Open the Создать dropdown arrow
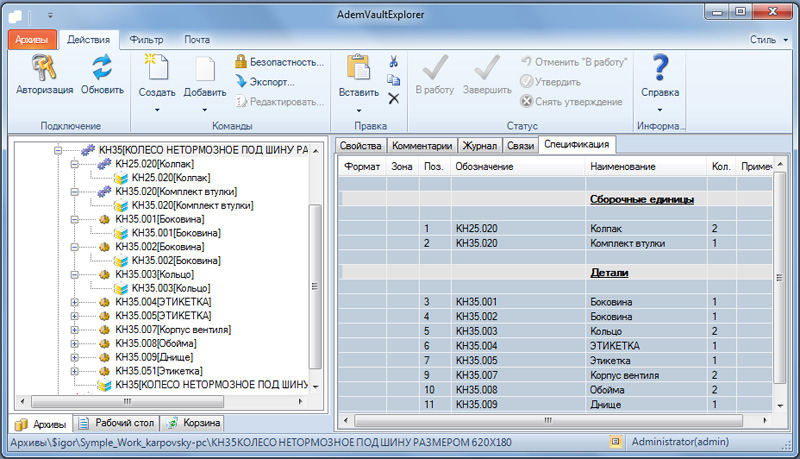The width and height of the screenshot is (800, 459). click(157, 108)
